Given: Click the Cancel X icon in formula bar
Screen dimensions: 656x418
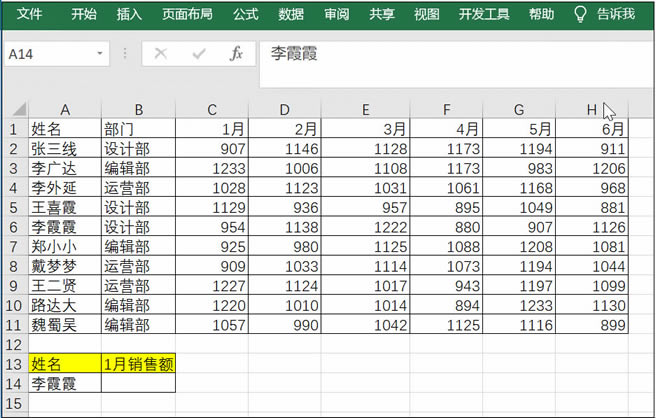Looking at the screenshot, I should [160, 54].
